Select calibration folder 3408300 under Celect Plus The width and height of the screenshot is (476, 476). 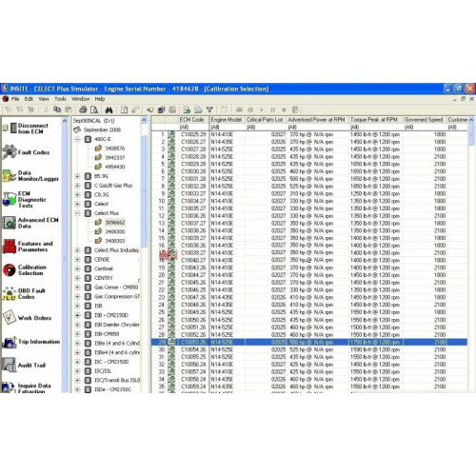pyautogui.click(x=115, y=231)
